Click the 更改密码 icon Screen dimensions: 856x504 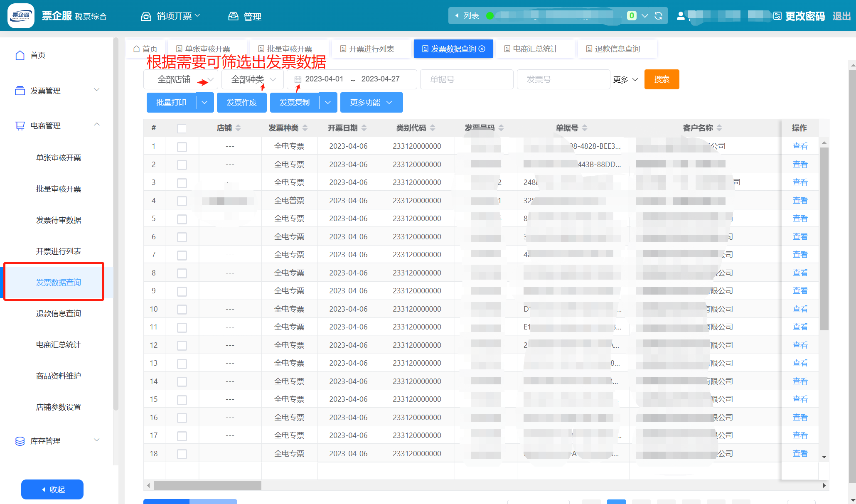pyautogui.click(x=777, y=16)
